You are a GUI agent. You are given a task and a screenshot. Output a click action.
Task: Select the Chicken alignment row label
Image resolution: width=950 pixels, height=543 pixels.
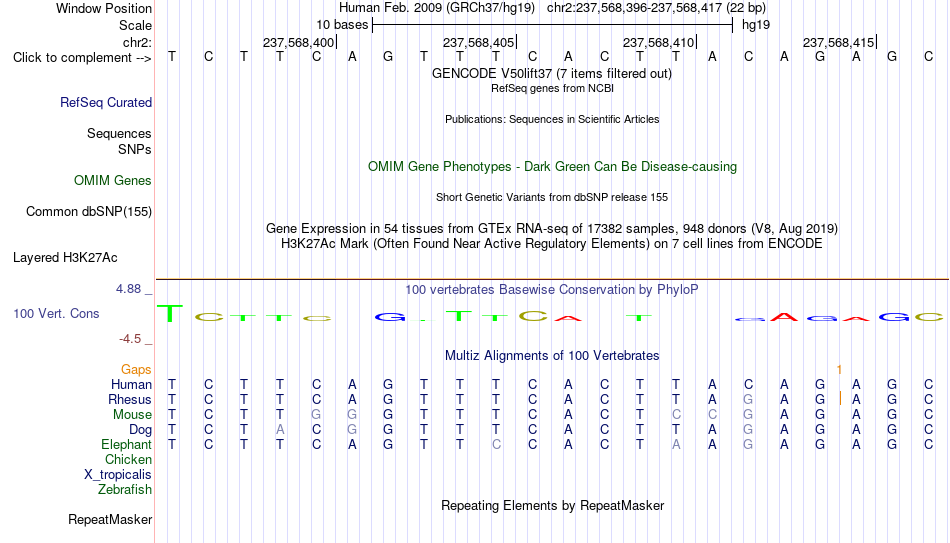coord(128,459)
